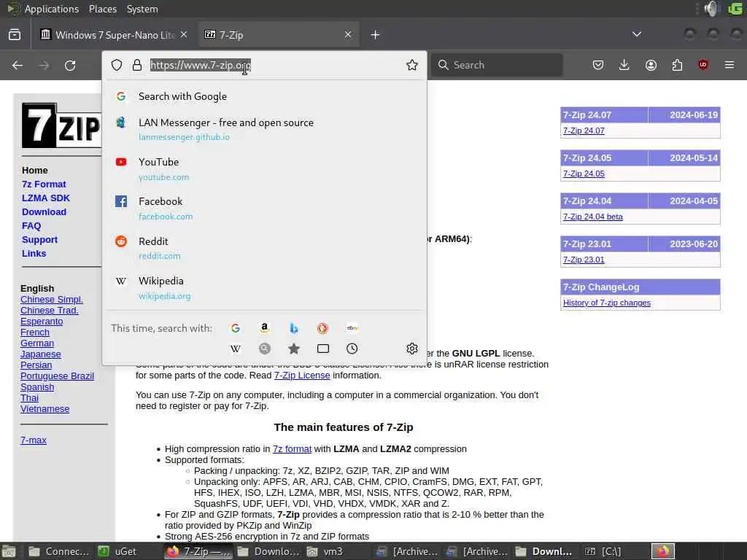Open the 7-Zip 24.07 news link
Image resolution: width=747 pixels, height=560 pixels.
coord(584,131)
